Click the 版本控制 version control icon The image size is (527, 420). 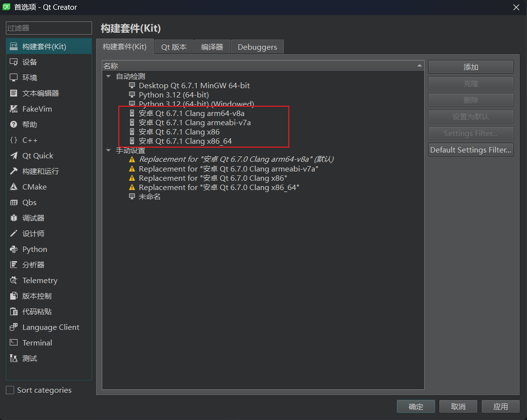click(14, 296)
